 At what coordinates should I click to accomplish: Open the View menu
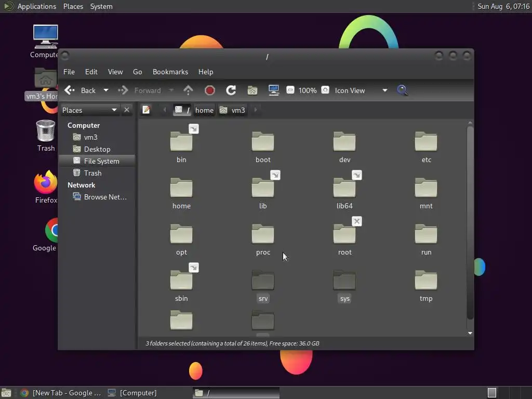pyautogui.click(x=115, y=72)
